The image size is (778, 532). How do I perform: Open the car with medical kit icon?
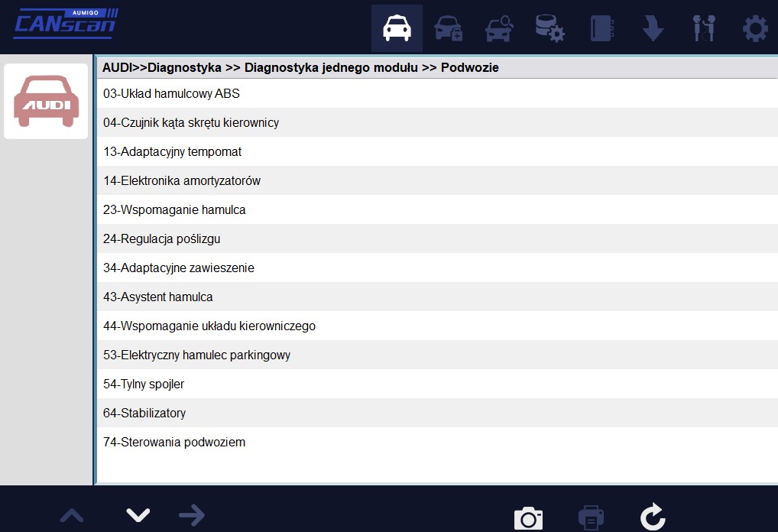pos(449,28)
